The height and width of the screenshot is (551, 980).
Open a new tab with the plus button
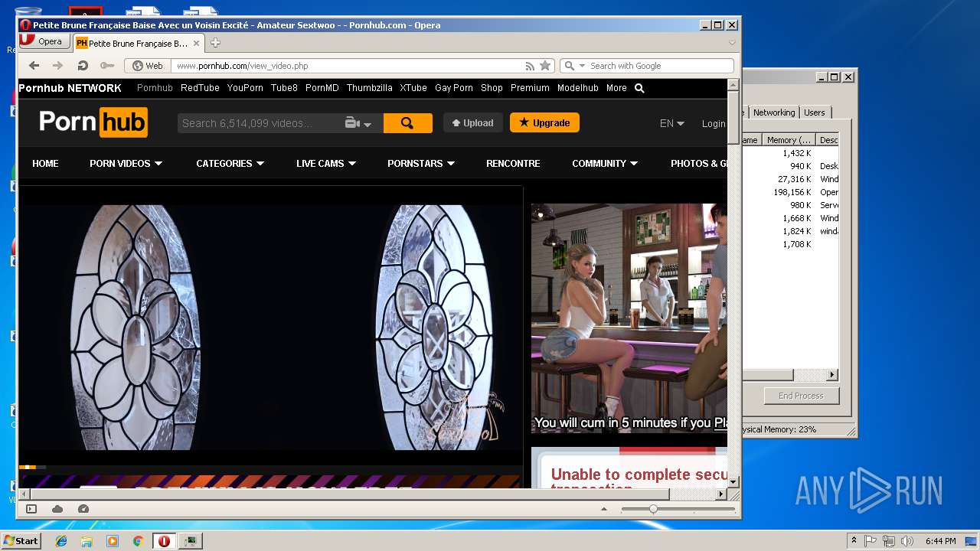(215, 43)
